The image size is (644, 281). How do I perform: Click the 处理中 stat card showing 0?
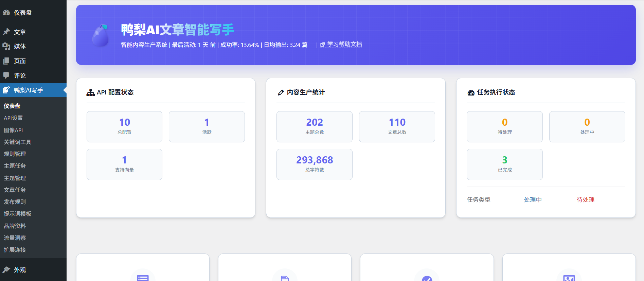coord(587,127)
